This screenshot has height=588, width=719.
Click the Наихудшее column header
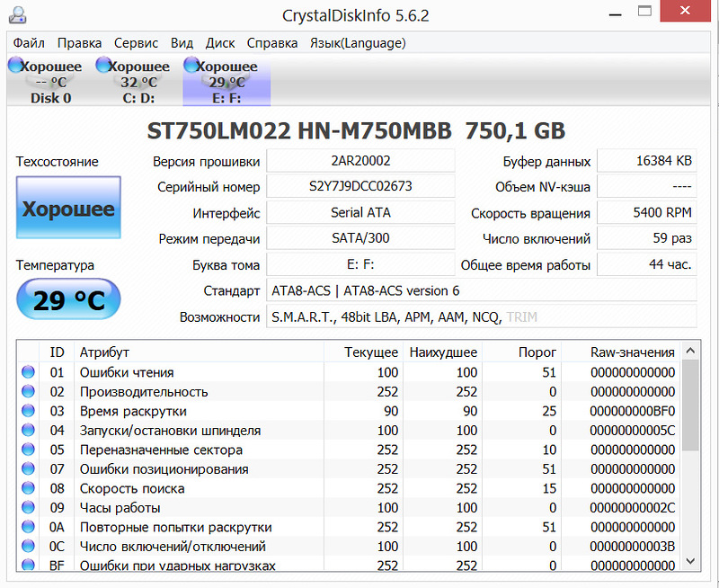442,352
